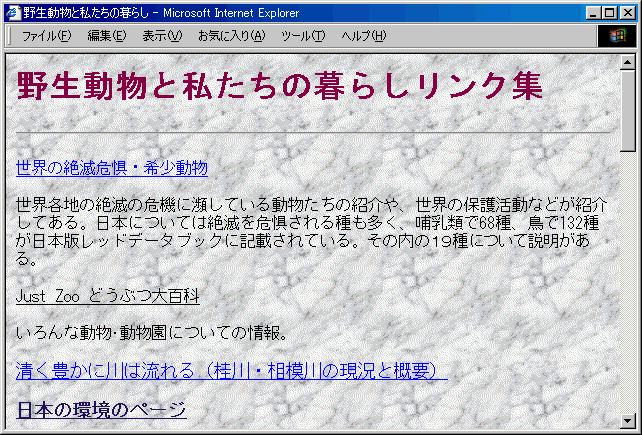
Task: Maximize the Internet Explorer window
Action: pos(608,13)
